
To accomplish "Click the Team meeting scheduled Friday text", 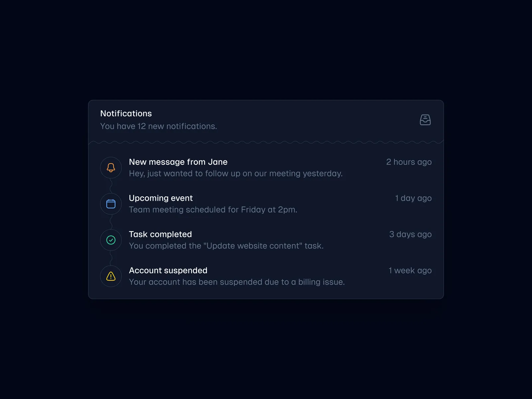I will [x=213, y=210].
